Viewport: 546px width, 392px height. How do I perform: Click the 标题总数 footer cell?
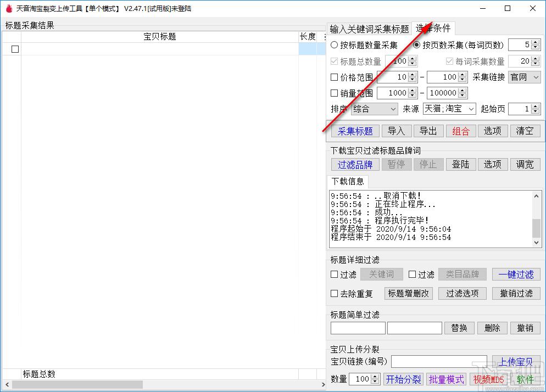pos(160,374)
